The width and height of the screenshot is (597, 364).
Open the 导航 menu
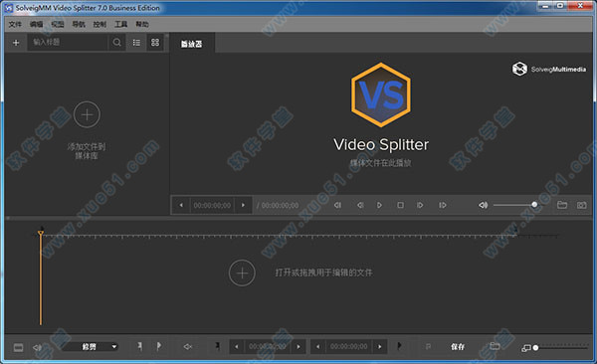pos(79,25)
